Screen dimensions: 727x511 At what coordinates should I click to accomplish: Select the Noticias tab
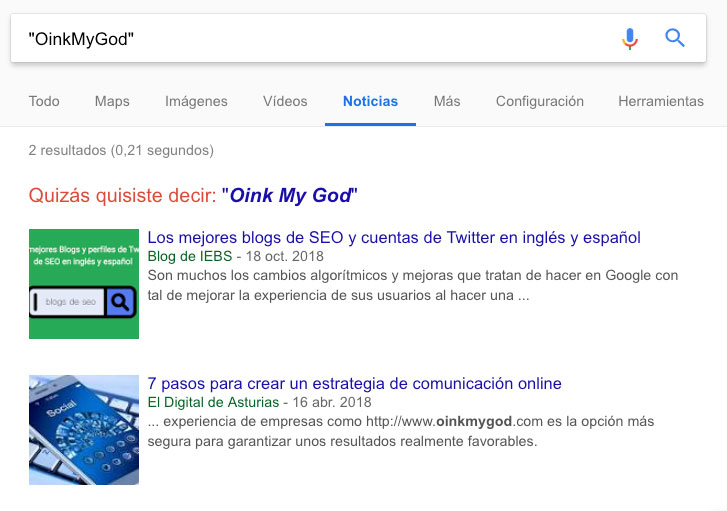[370, 101]
